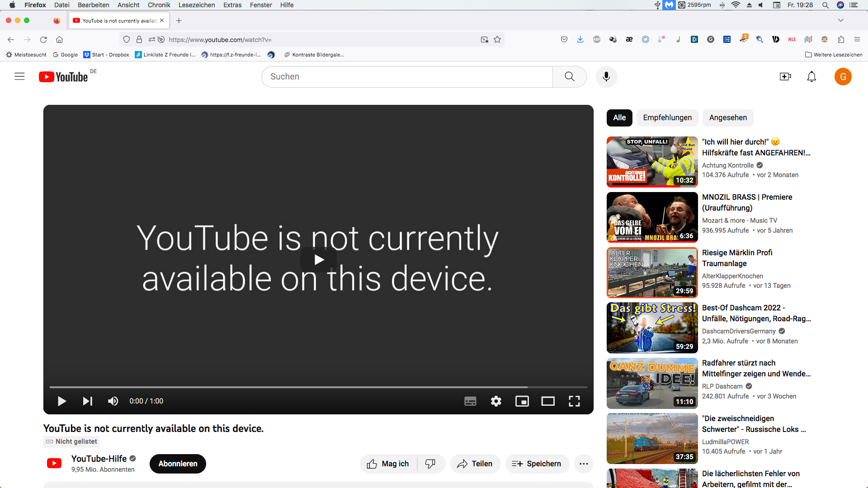Open the Lesezeichen menu in menu bar
This screenshot has height=488, width=868.
[197, 5]
